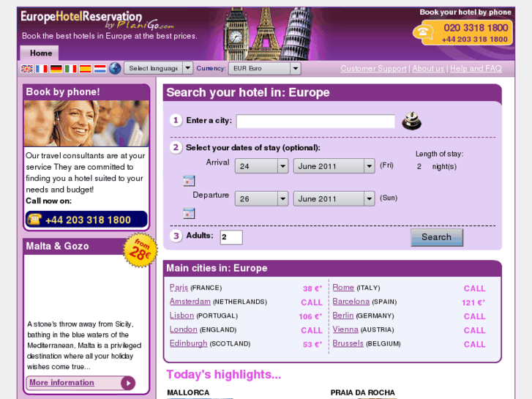Click the 020 3318 1800 phone number
Viewport: 532px width, 399px height.
(476, 28)
